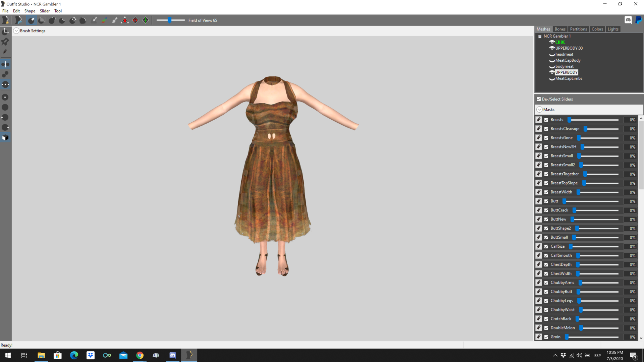The image size is (644, 362).
Task: Open the Shape menu
Action: tap(30, 11)
